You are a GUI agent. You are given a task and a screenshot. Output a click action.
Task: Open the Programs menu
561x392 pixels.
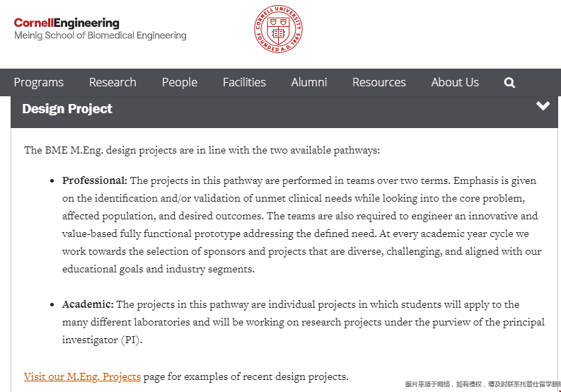[39, 82]
